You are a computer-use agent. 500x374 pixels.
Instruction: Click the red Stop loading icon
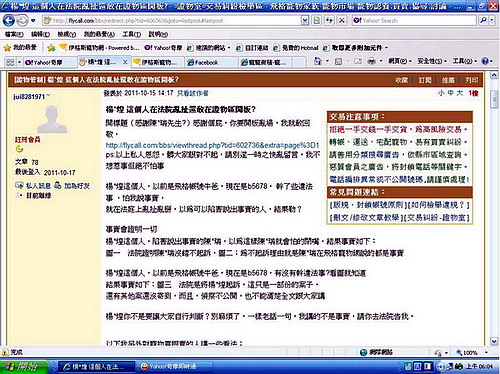point(342,21)
